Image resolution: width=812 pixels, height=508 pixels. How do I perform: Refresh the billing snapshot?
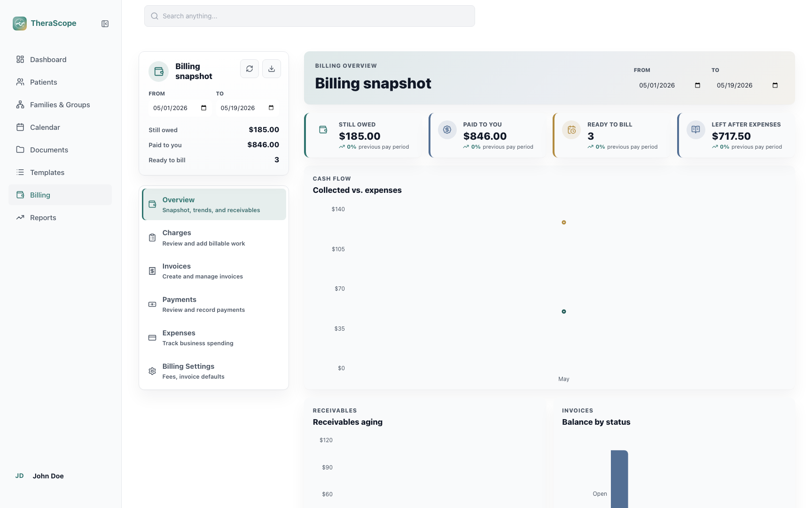point(250,69)
